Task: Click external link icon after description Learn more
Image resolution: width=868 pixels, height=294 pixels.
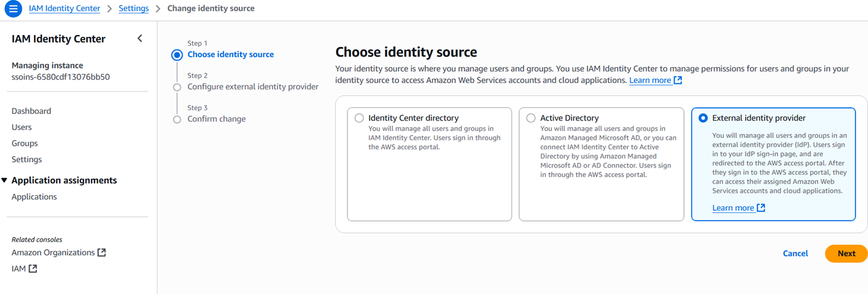Action: pos(678,80)
